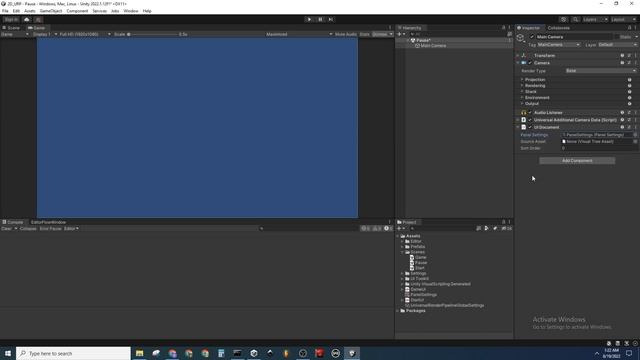Toggle the Audio Listener enabled checkbox
The image size is (640, 360).
[530, 112]
